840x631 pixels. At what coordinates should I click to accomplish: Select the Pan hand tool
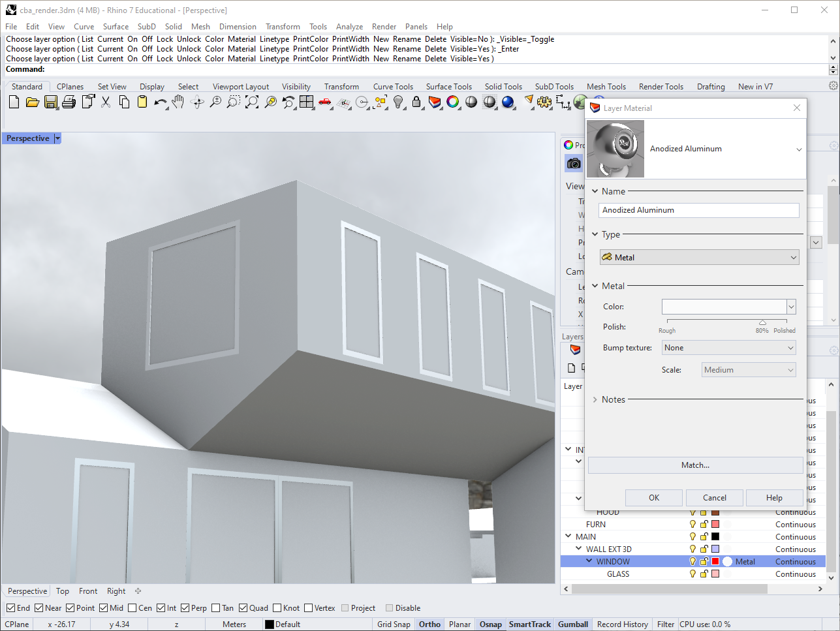pyautogui.click(x=178, y=102)
